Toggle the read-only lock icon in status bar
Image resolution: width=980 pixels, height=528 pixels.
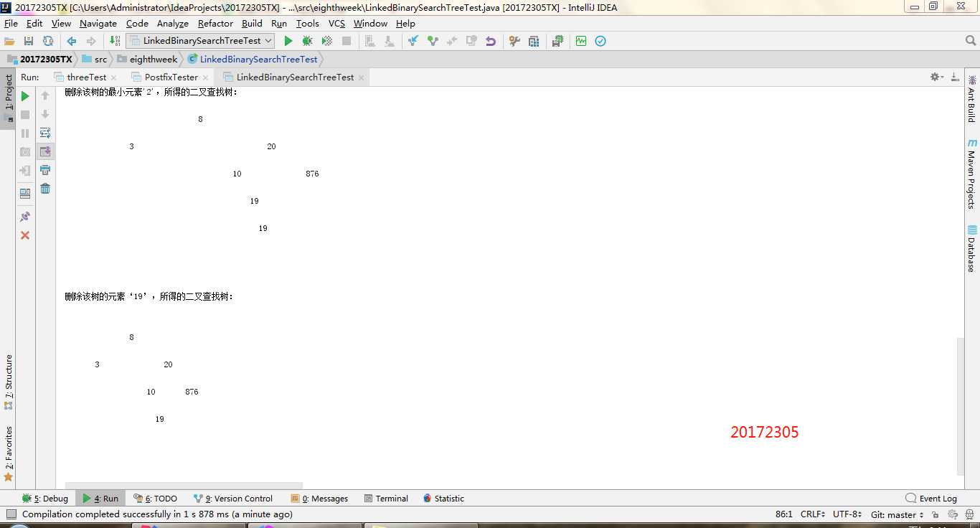[935, 514]
